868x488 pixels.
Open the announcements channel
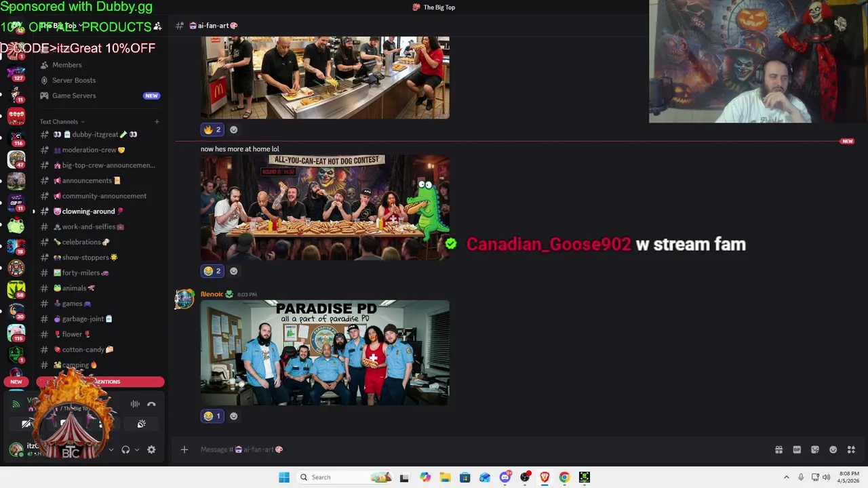[x=100, y=181]
